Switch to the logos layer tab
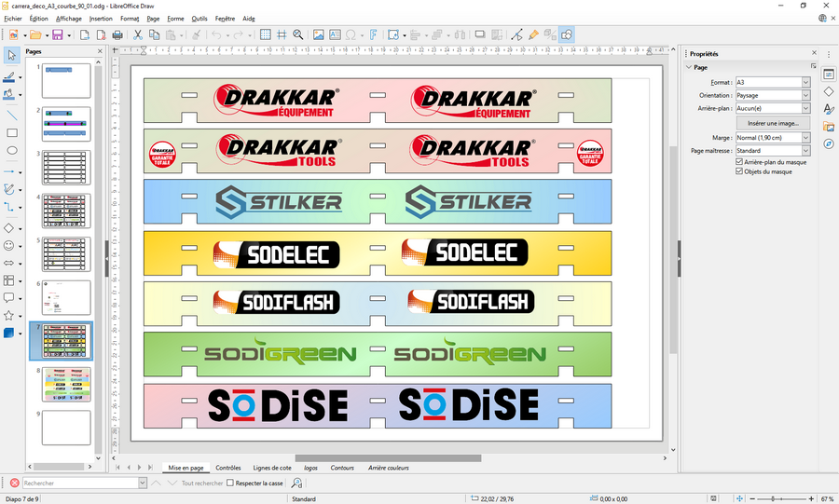The width and height of the screenshot is (839, 504). click(310, 468)
